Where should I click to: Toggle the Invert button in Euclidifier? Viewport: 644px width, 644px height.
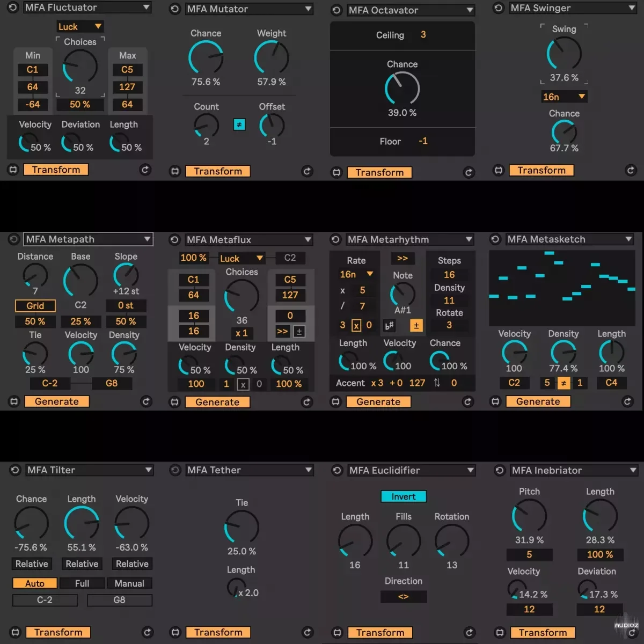coord(404,496)
